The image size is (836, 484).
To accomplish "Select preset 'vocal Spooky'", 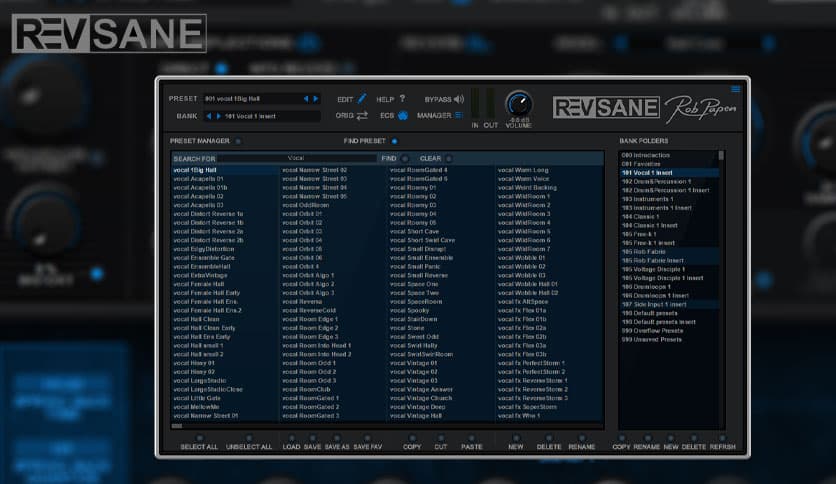I will click(409, 310).
